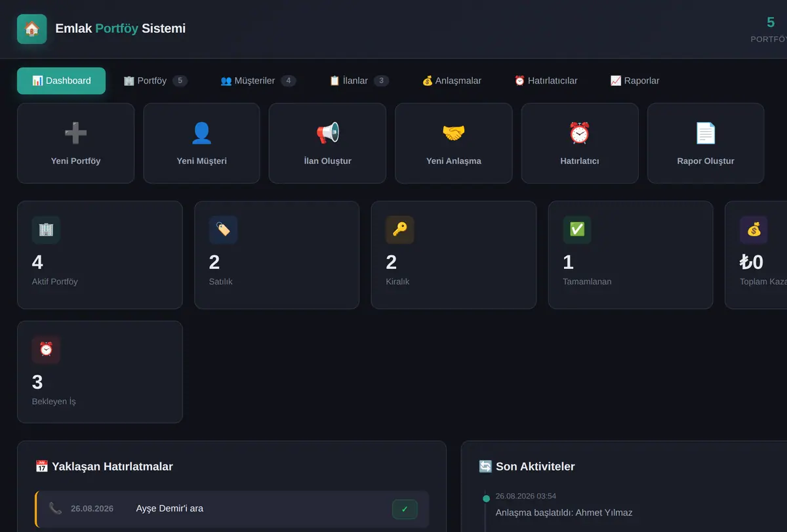The height and width of the screenshot is (532, 787).
Task: Click the building icon in Aktif Portföy card
Action: tap(46, 230)
